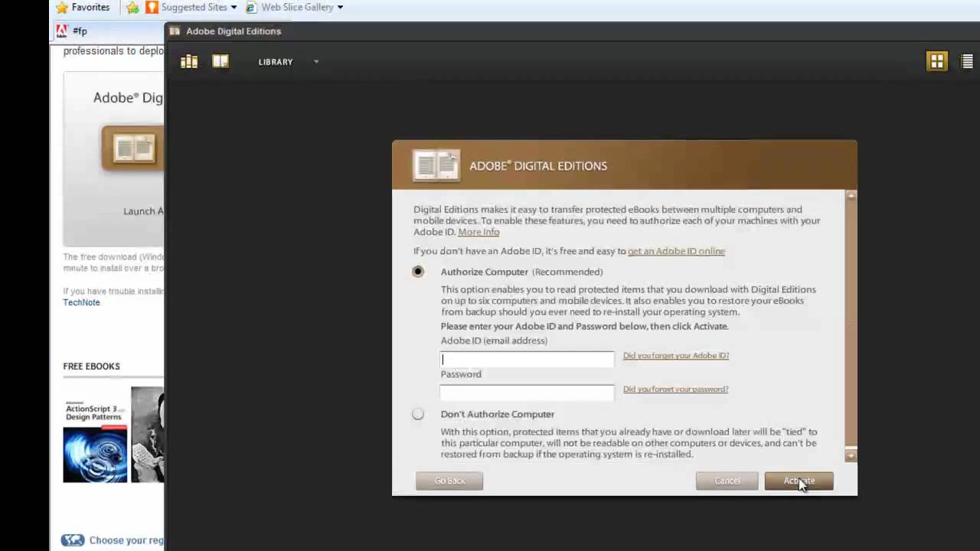Screen dimensions: 980x551
Task: Click dialog scrollbar down arrow
Action: pos(851,455)
